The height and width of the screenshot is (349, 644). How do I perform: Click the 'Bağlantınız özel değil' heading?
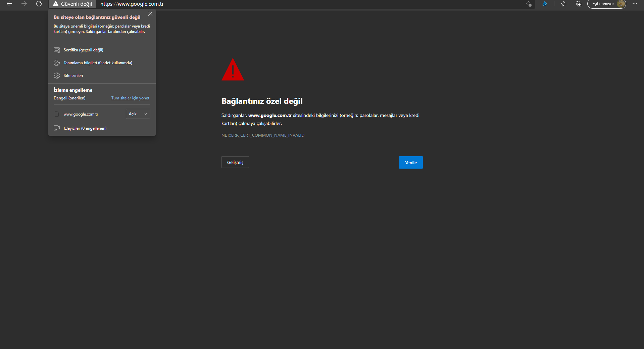tap(262, 101)
